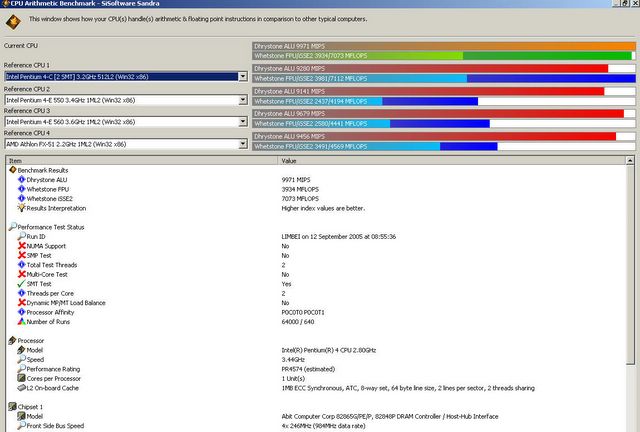Viewport: 640px width, 432px height.
Task: Click the Whetstone 3981/7112 MFLOPS reference bar
Action: point(444,78)
